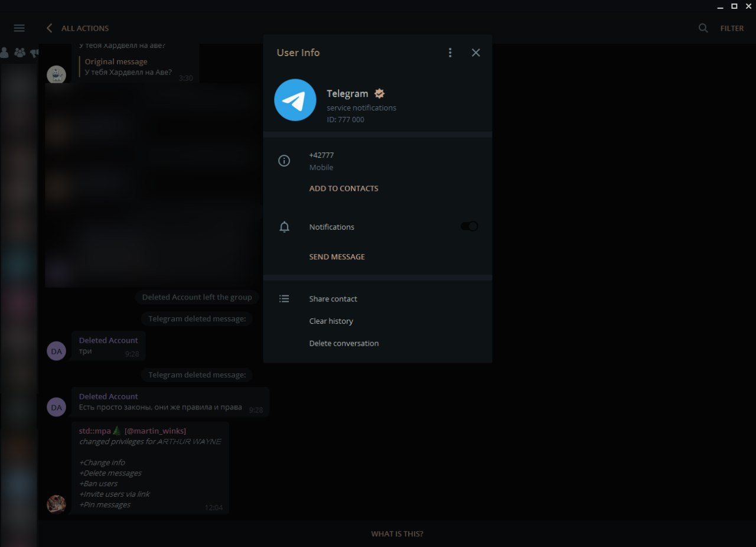This screenshot has height=547, width=756.
Task: Click the avatar beside Original message
Action: point(56,75)
